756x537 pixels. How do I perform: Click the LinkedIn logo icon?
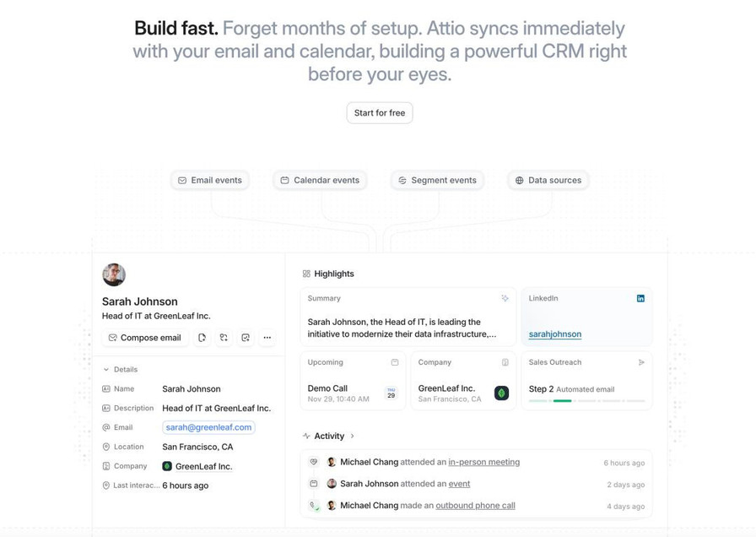[x=640, y=298]
